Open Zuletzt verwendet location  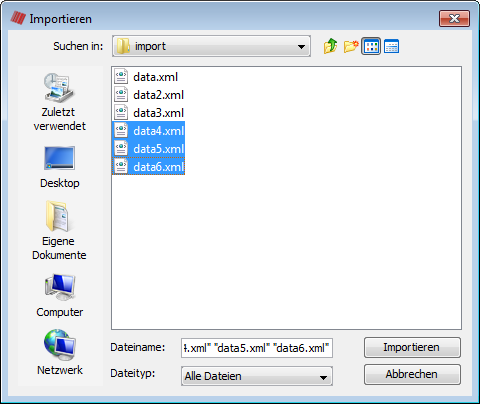60,102
